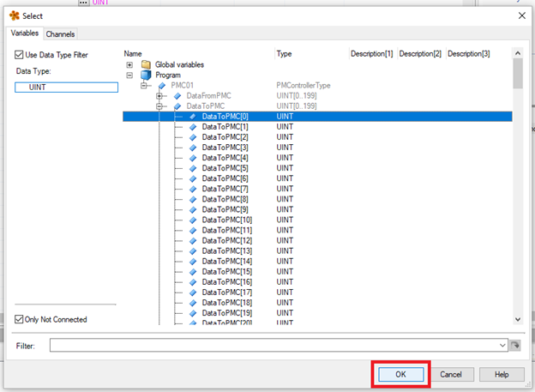Uncheck the Only Not Connected checkbox
This screenshot has height=392, width=535.
point(20,320)
